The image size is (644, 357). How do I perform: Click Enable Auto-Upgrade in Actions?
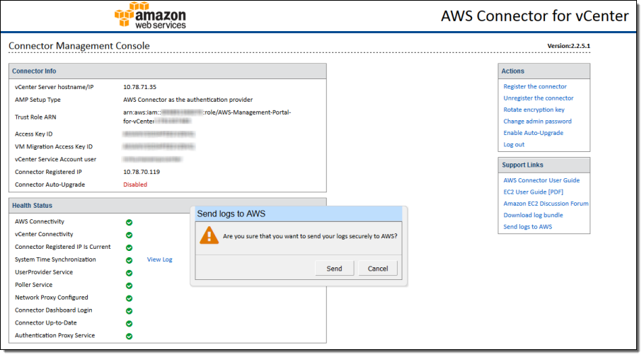[533, 133]
